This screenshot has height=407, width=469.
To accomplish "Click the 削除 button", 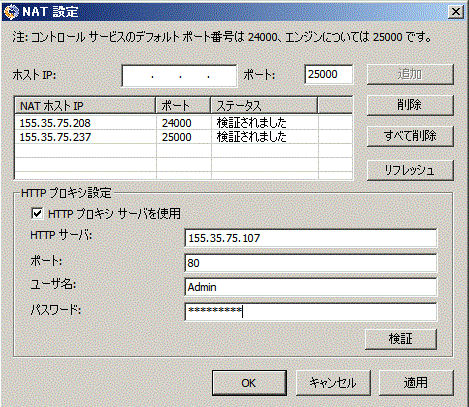I will 410,105.
